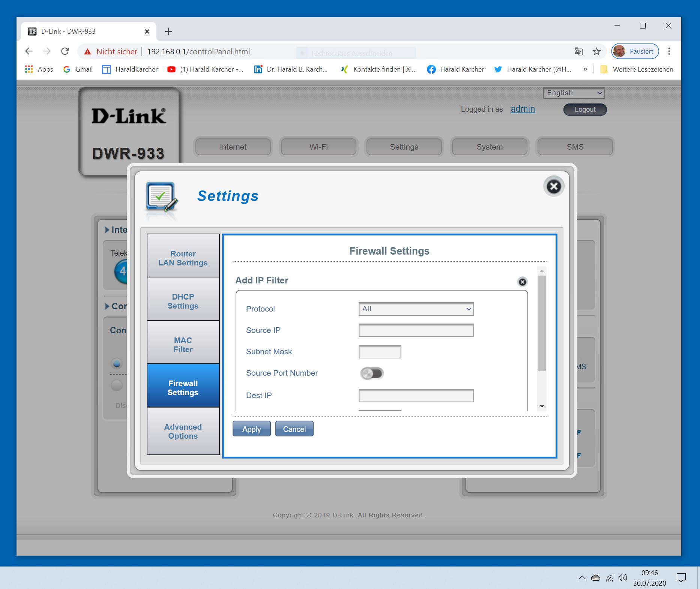Open the MAC Filter tab

(183, 342)
